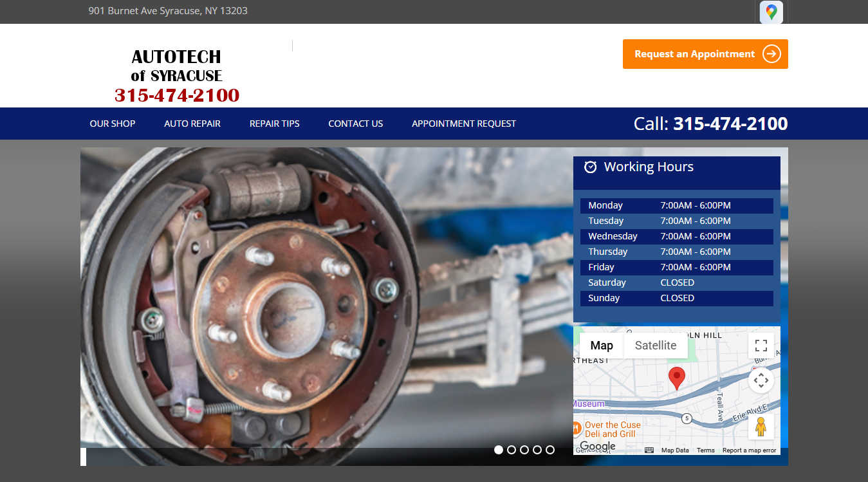The width and height of the screenshot is (868, 482).
Task: Click the address 901 Burnet Ave Syracuse
Action: click(x=168, y=11)
